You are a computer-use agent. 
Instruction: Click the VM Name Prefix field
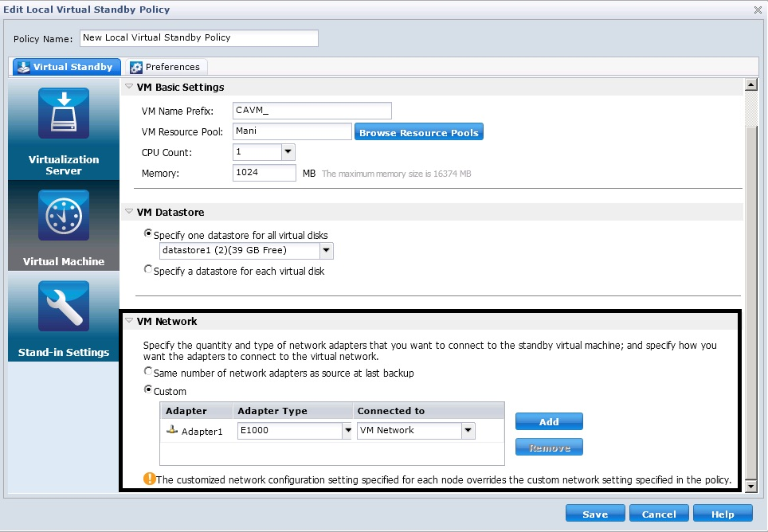[x=312, y=111]
